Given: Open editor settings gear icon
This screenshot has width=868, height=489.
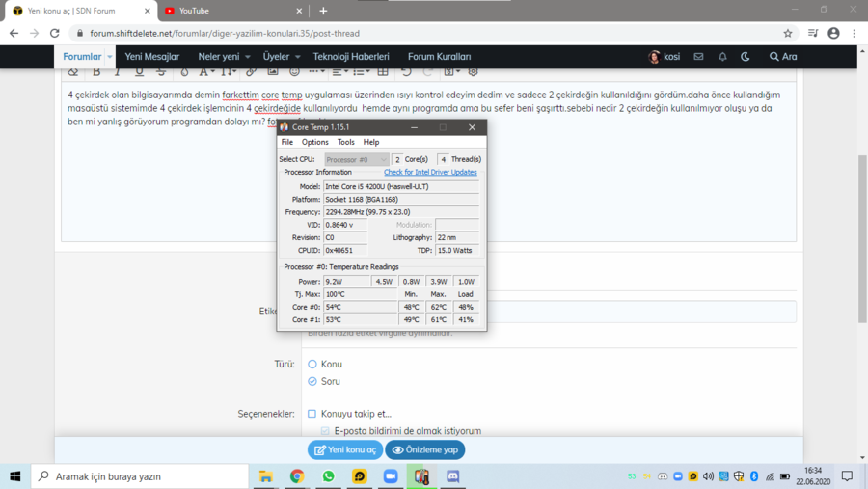Looking at the screenshot, I should coord(473,72).
